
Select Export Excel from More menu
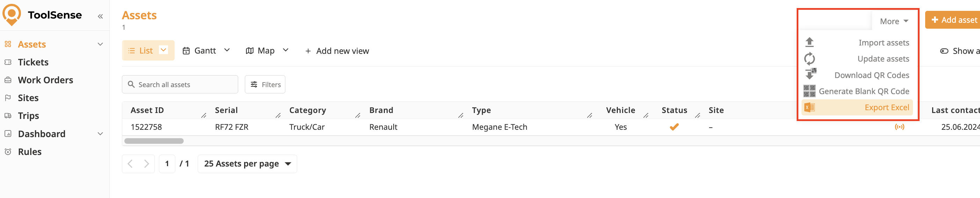[x=886, y=107]
